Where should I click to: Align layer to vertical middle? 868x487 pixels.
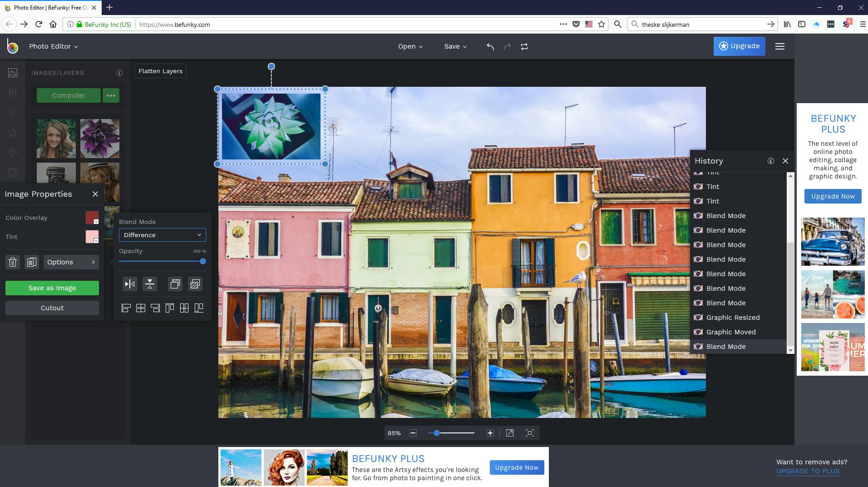pyautogui.click(x=184, y=308)
